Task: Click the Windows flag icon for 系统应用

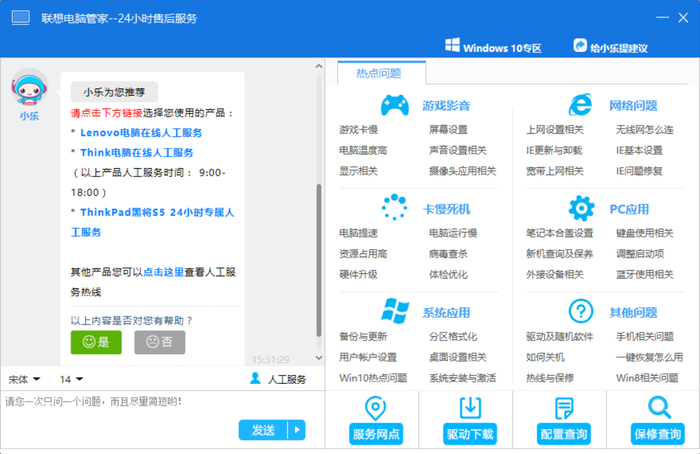Action: pos(395,311)
